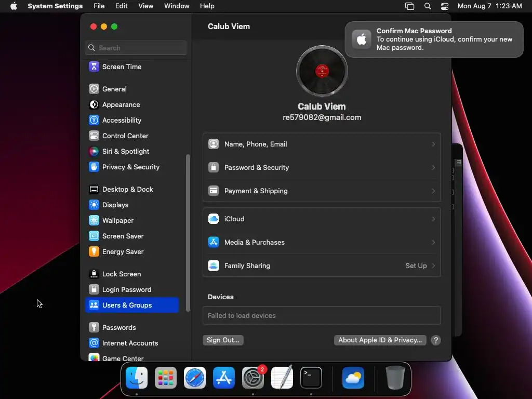
Task: Launch Launchpad from the Dock
Action: coord(166,378)
